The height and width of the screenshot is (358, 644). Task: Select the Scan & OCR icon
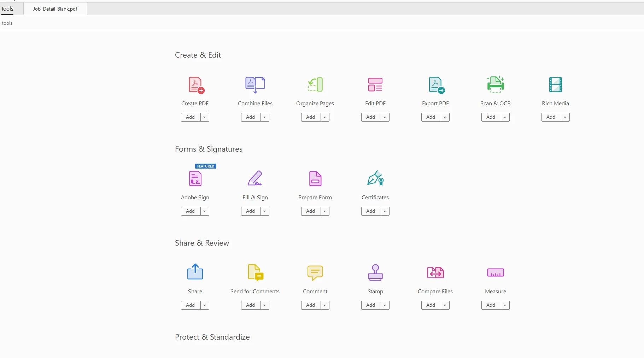496,84
